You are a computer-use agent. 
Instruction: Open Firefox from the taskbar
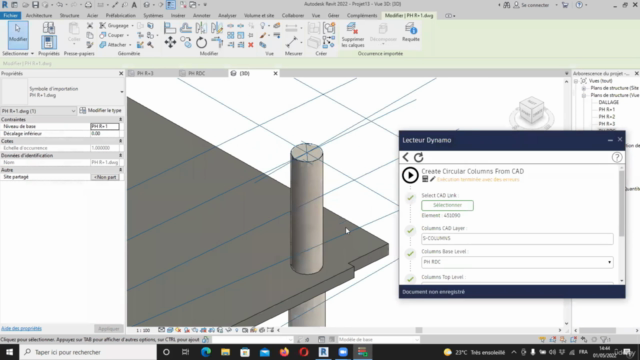click(284, 352)
